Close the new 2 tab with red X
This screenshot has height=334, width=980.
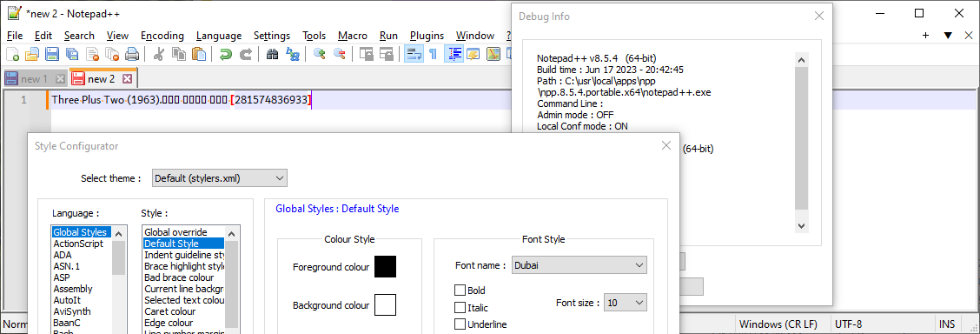click(127, 79)
